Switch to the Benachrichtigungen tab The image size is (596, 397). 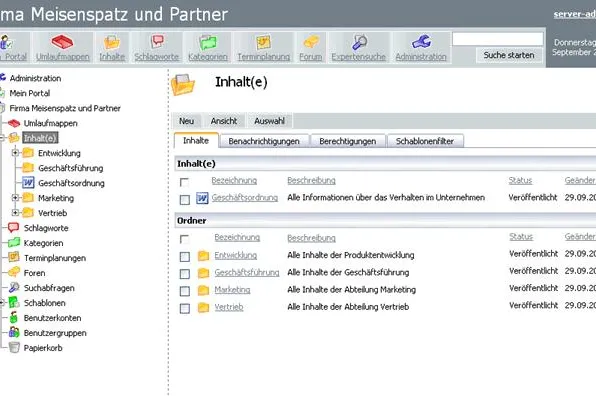click(x=264, y=141)
